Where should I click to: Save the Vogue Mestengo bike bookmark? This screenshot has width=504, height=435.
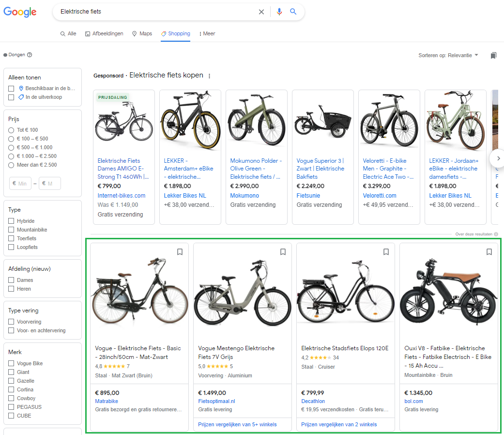[x=283, y=252]
